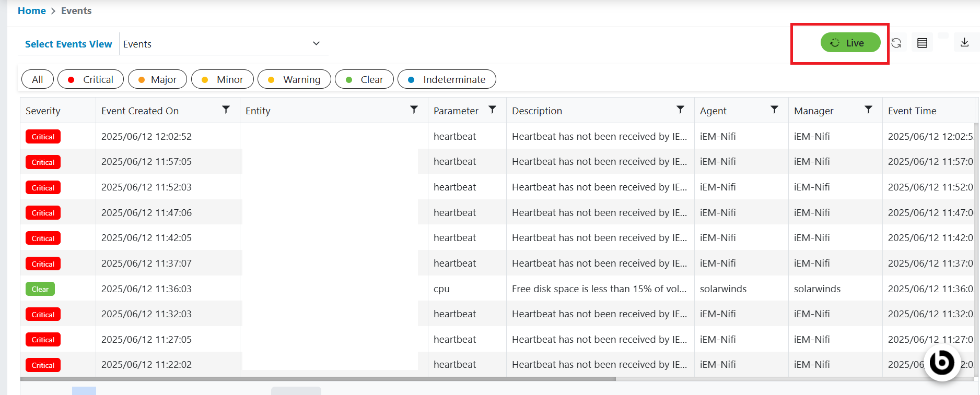This screenshot has width=980, height=395.
Task: Filter the Agent column
Action: click(x=775, y=110)
